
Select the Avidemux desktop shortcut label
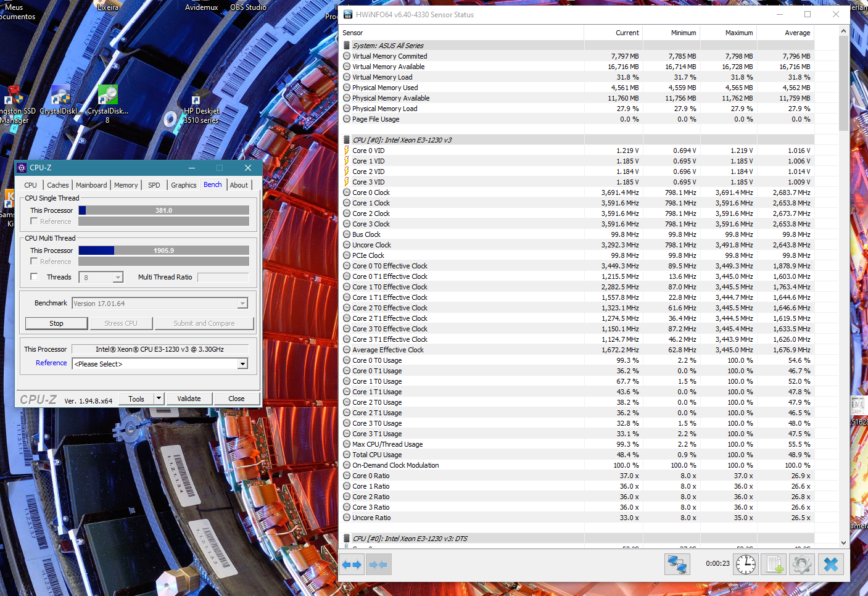[x=202, y=7]
